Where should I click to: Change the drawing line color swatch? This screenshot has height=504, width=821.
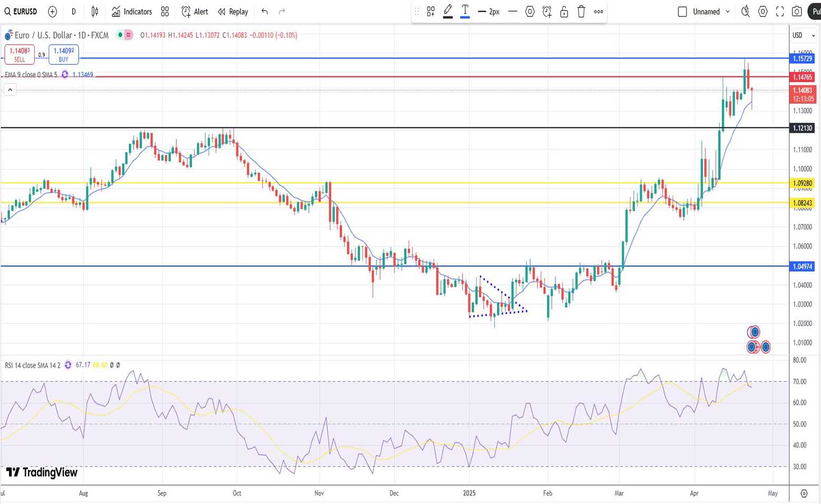448,12
